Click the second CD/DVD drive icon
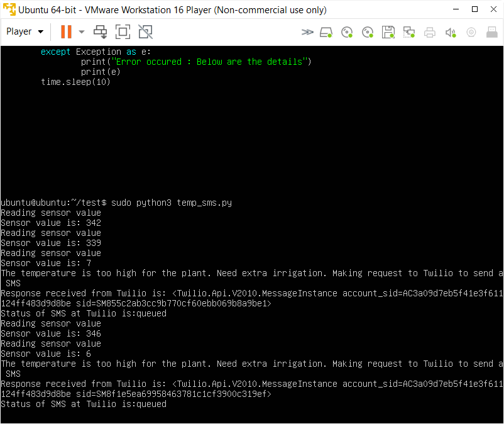This screenshot has height=424, width=504. click(x=368, y=32)
